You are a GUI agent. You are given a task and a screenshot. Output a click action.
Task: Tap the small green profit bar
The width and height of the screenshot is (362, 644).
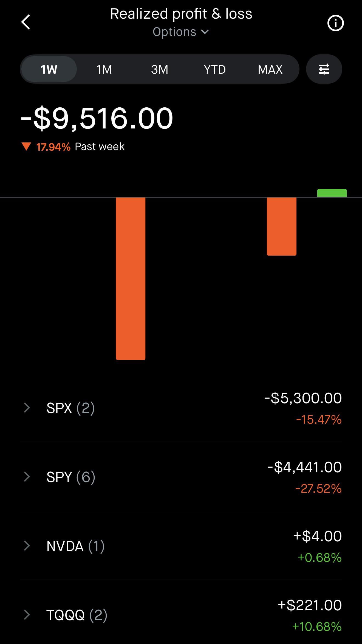332,193
